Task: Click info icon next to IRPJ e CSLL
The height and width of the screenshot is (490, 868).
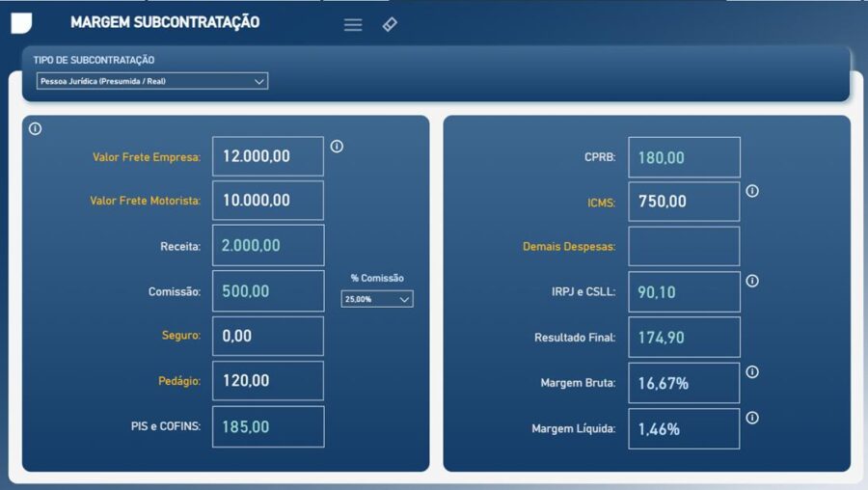Action: (752, 281)
